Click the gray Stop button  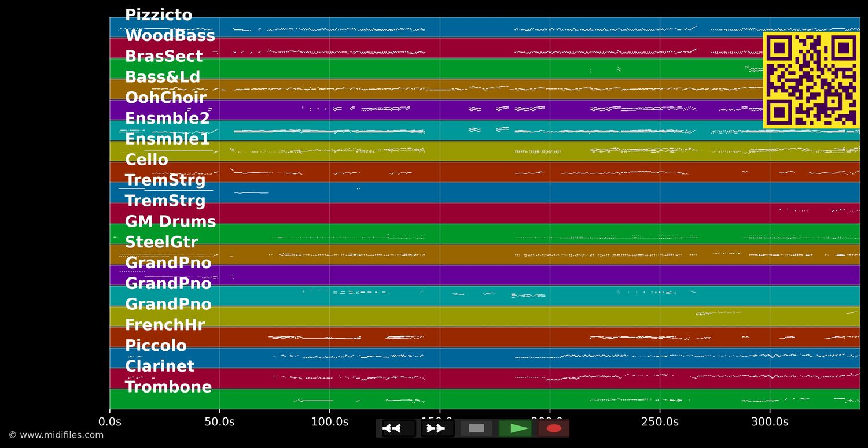click(476, 428)
